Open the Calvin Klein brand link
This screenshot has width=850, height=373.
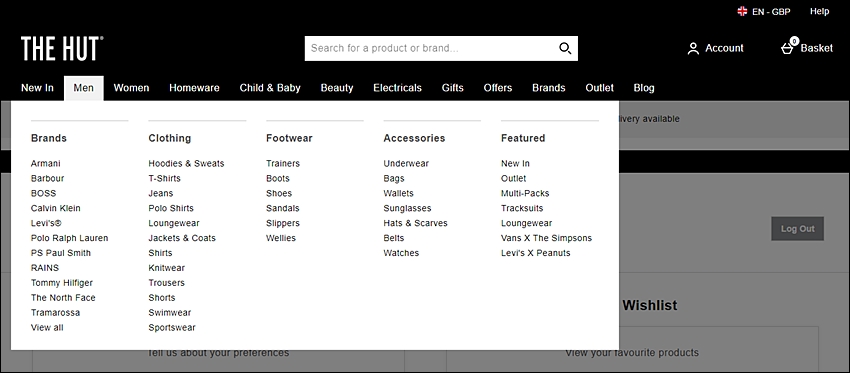coord(55,208)
